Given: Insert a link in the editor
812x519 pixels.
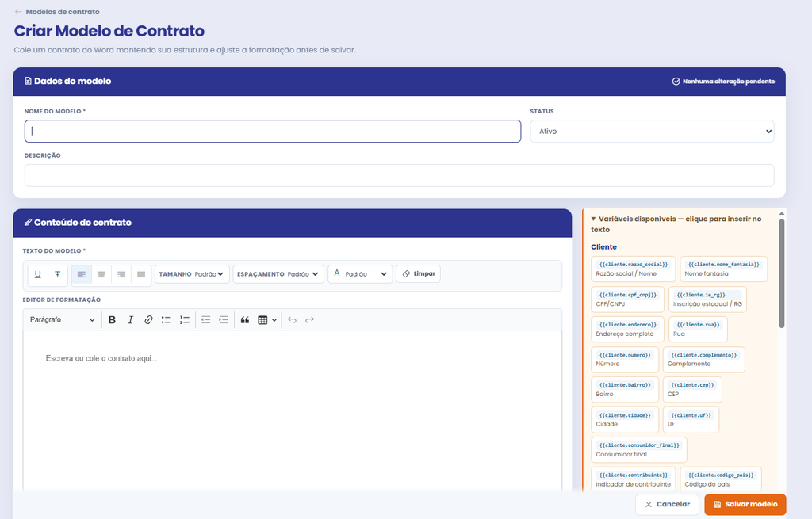Looking at the screenshot, I should [148, 320].
